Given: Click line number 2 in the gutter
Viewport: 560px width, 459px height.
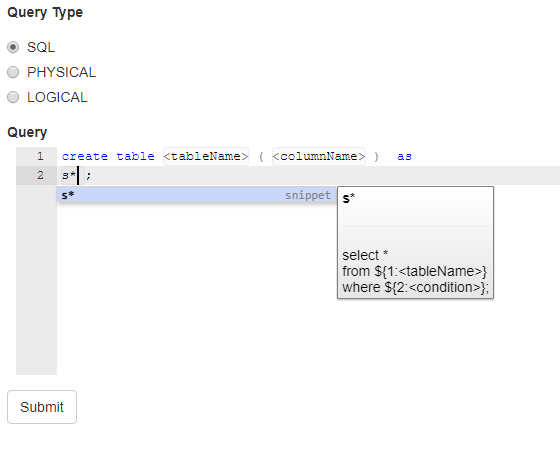Looking at the screenshot, I should pos(40,175).
